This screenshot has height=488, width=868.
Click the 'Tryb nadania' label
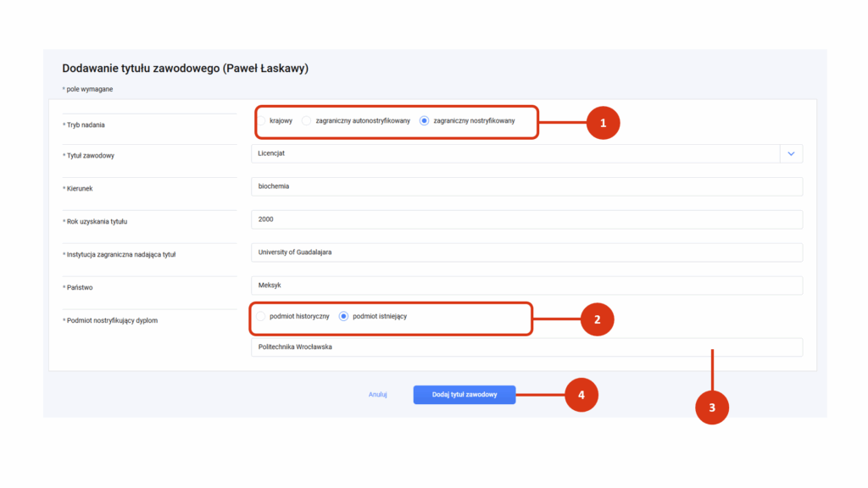[84, 125]
